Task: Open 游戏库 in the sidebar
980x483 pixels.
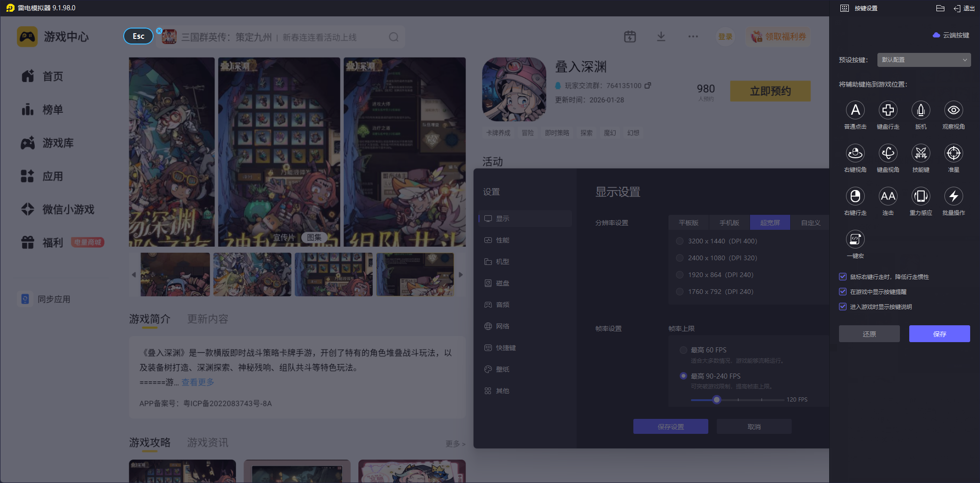Action: click(47, 143)
